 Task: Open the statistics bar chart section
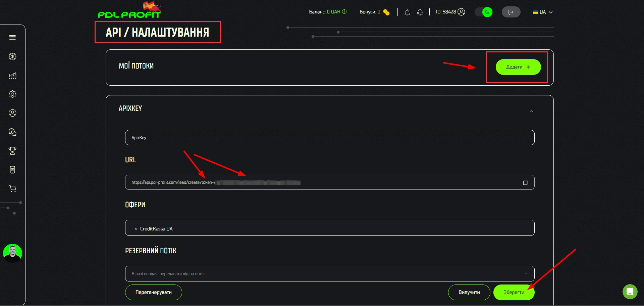click(12, 76)
